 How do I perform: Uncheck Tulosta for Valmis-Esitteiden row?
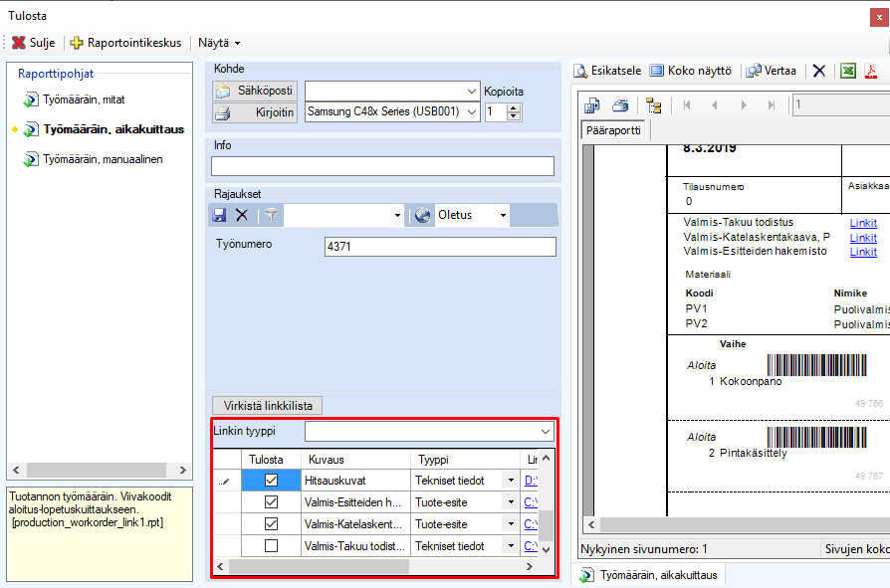pyautogui.click(x=272, y=502)
